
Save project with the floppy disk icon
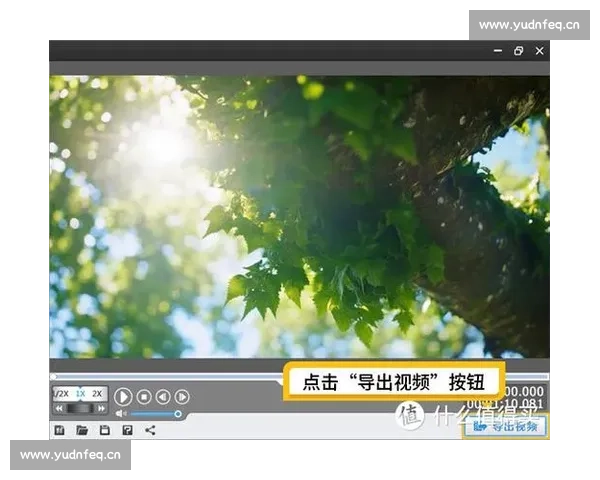[104, 430]
